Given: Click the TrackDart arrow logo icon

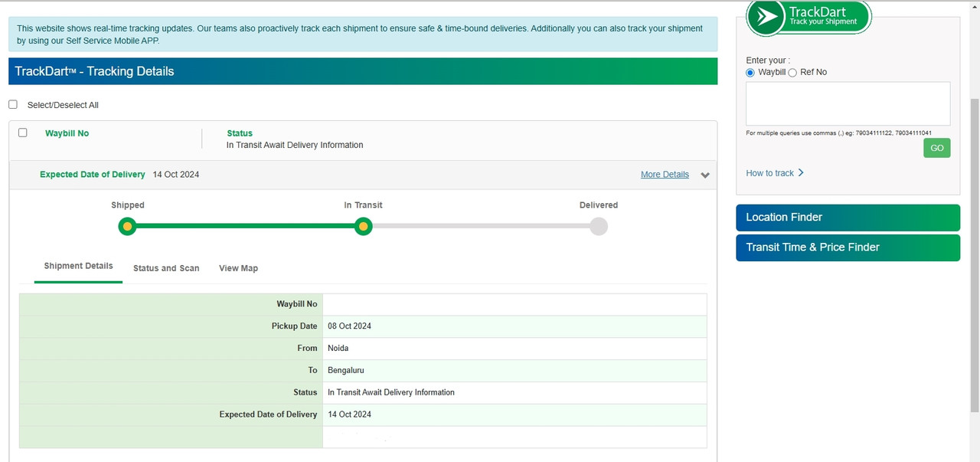Looking at the screenshot, I should [x=766, y=18].
